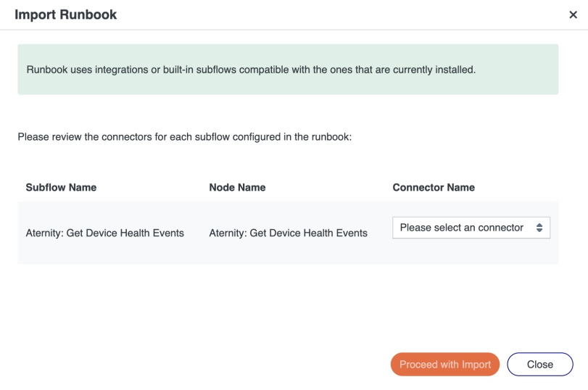This screenshot has height=390, width=588.
Task: Select the Subflow Name column header
Action: (x=61, y=188)
